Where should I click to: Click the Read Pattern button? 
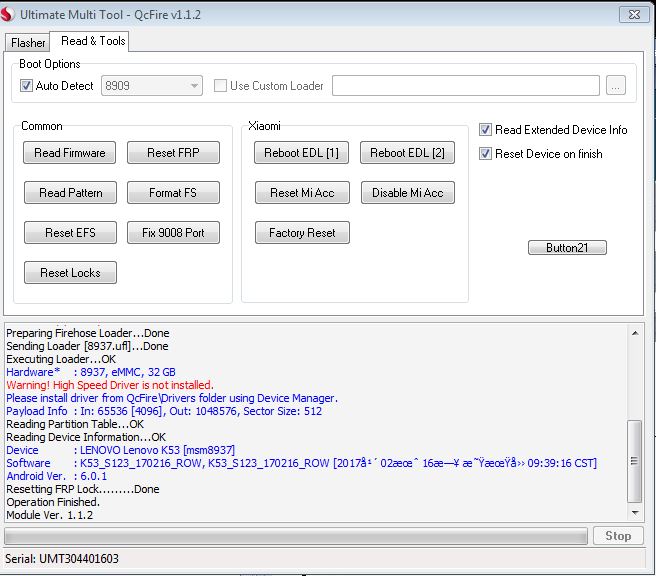pos(70,192)
